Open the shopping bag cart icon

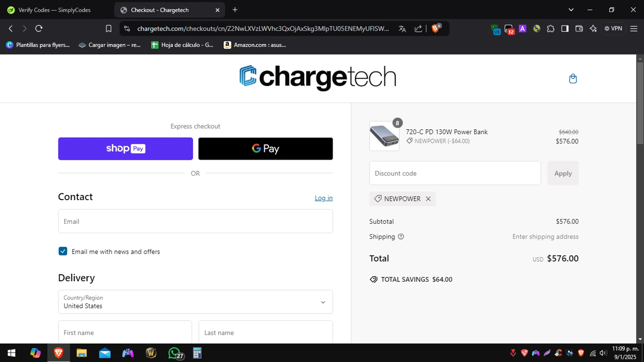coord(573,79)
